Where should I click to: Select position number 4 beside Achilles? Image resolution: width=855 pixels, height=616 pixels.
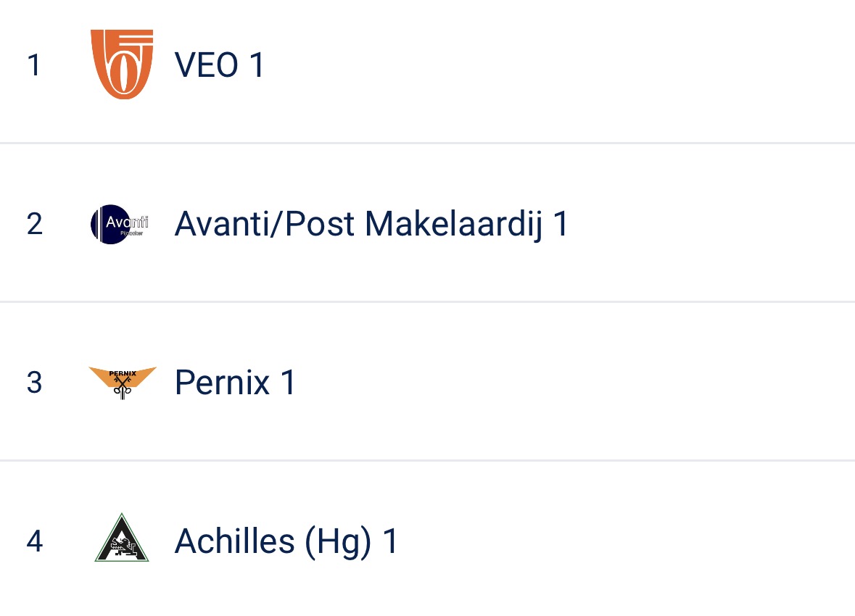pyautogui.click(x=34, y=541)
